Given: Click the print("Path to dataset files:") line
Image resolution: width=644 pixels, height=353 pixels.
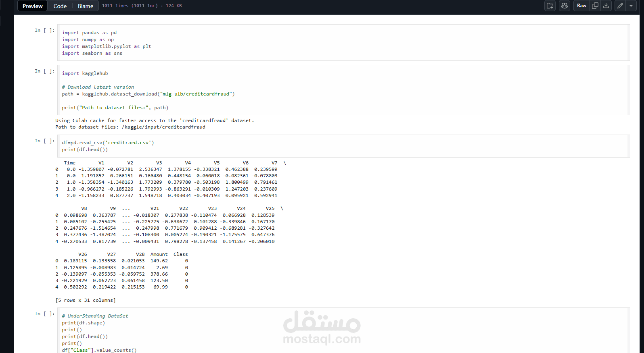Looking at the screenshot, I should (x=115, y=108).
